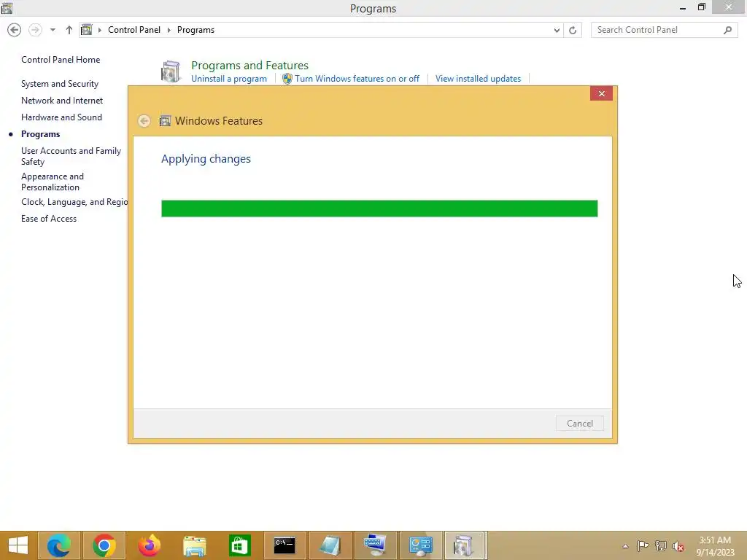Open the Notepad taskbar icon
This screenshot has height=560, width=747.
pos(330,545)
